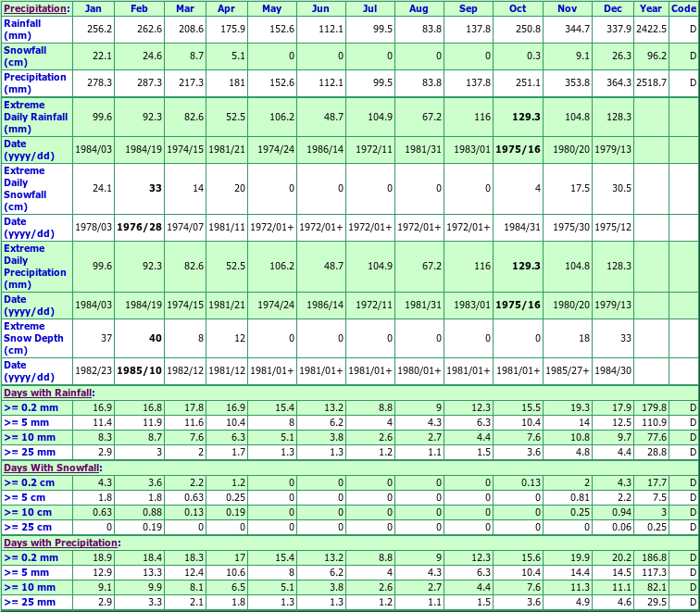700x612 pixels.
Task: Click the yearly precipitation total 2518.7
Action: [649, 83]
